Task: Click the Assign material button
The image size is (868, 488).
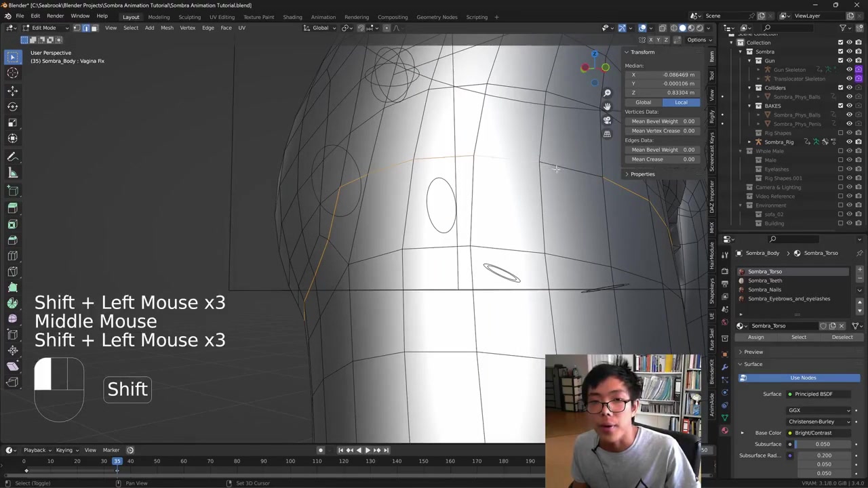Action: 755,337
